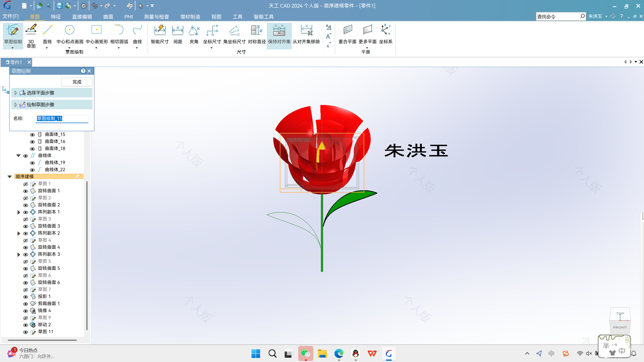Collapse the 曲线体 tree node
The image size is (644, 362).
pos(18,156)
